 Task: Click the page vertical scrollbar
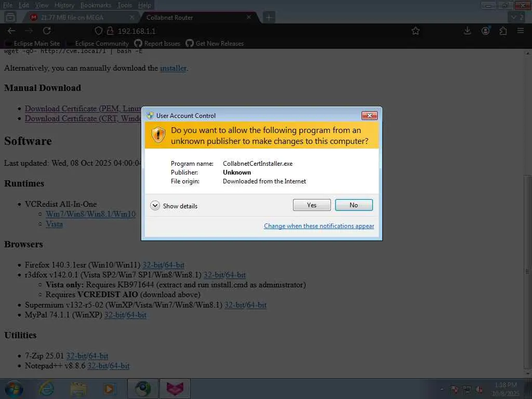(x=527, y=271)
